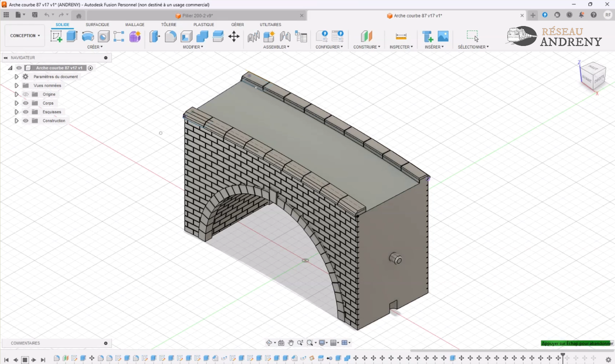
Task: Select the Shell tool
Action: [x=186, y=36]
